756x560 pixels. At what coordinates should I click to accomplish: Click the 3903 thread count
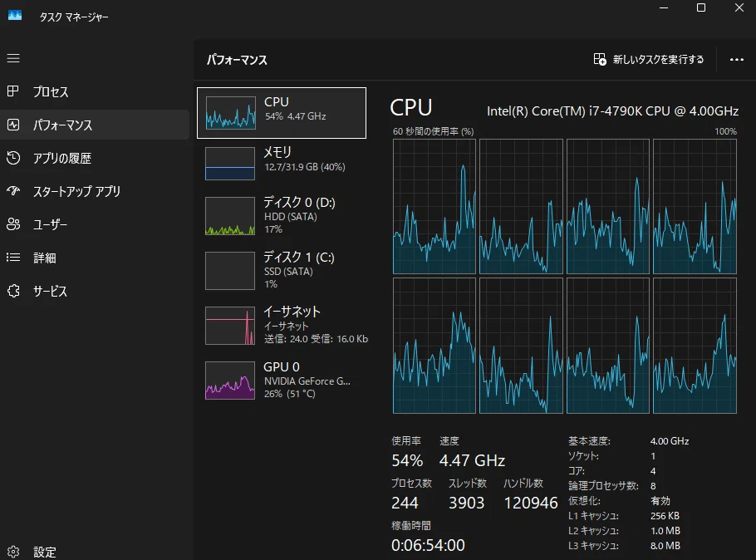click(x=466, y=503)
